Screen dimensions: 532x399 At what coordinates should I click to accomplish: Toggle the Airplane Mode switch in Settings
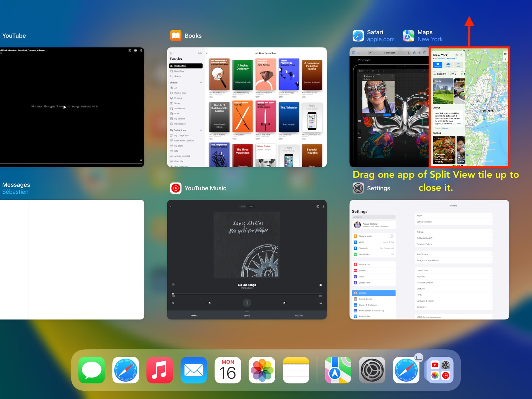(390, 236)
